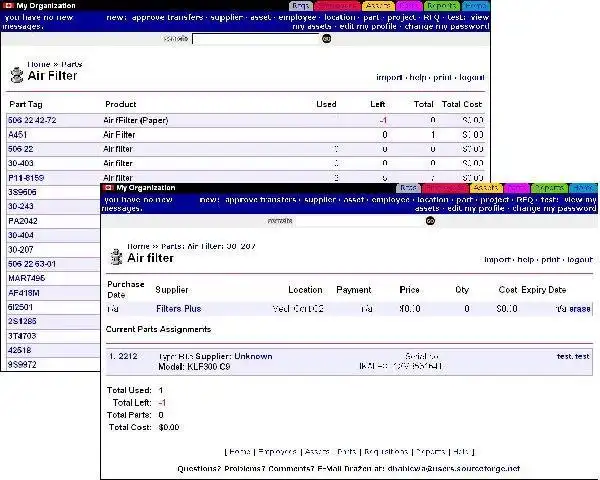
Task: Open part tag PA2042
Action: [23, 221]
